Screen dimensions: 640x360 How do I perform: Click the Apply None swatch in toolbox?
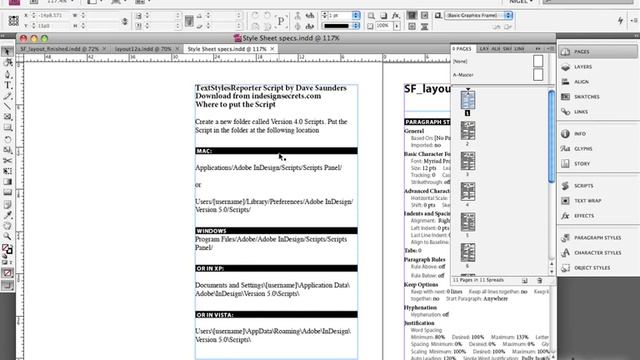tap(7, 273)
